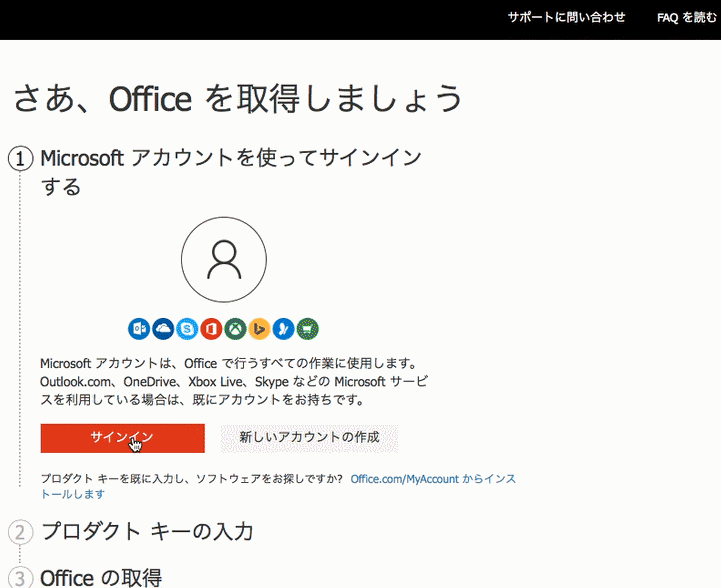Click the Outlook service icon
This screenshot has width=721, height=588.
[139, 329]
